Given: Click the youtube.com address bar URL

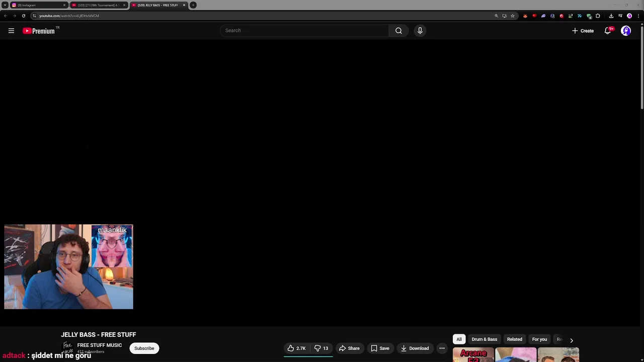Looking at the screenshot, I should click(69, 16).
